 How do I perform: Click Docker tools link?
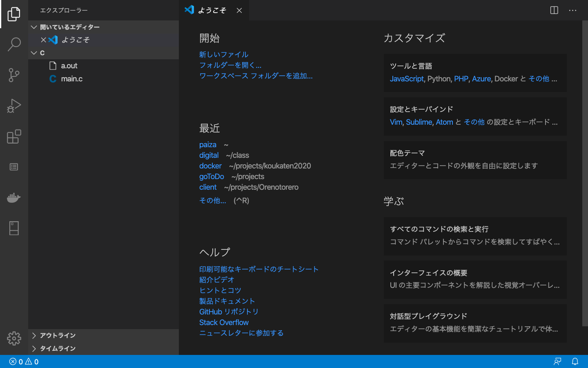(x=506, y=79)
